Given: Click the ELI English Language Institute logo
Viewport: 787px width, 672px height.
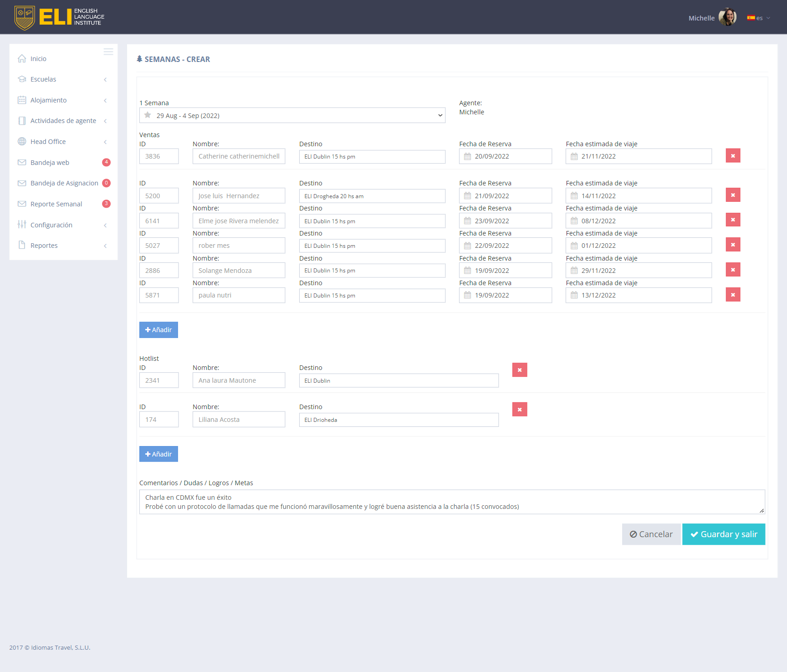Looking at the screenshot, I should coord(59,17).
